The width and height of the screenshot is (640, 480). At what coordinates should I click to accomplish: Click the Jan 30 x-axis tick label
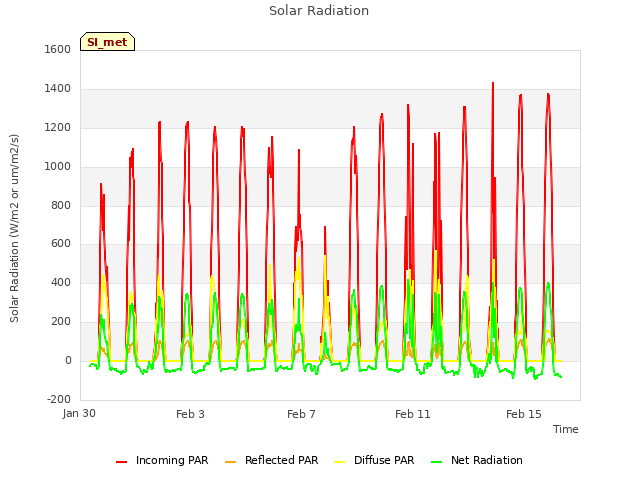coord(79,413)
